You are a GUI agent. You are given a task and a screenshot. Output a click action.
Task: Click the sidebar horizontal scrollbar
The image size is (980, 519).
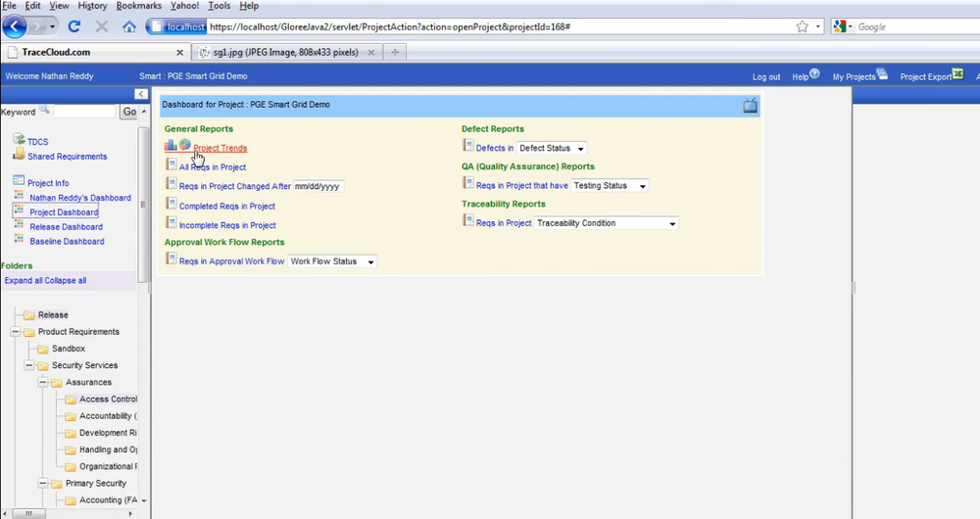point(69,513)
